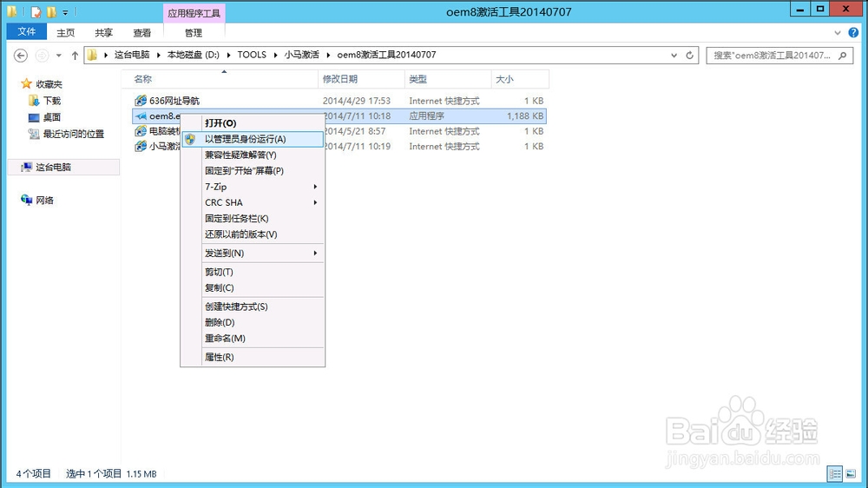
Task: Choose 固定到"开始"屏幕(P) entry
Action: (x=253, y=170)
